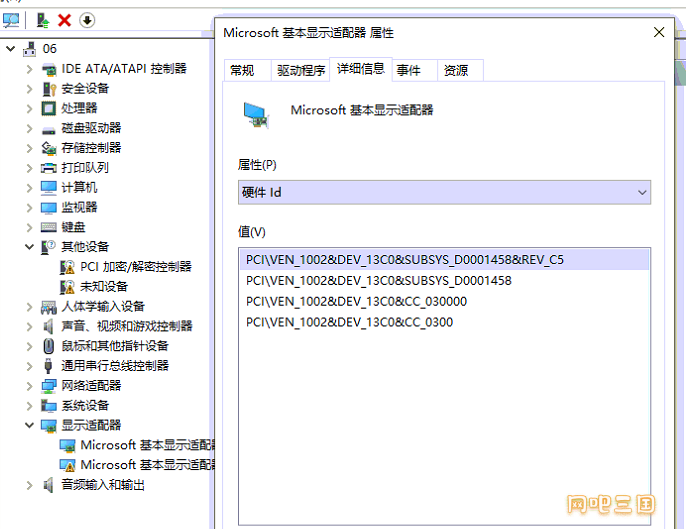Click the 处理器 chip icon
686x529 pixels.
pyautogui.click(x=49, y=108)
